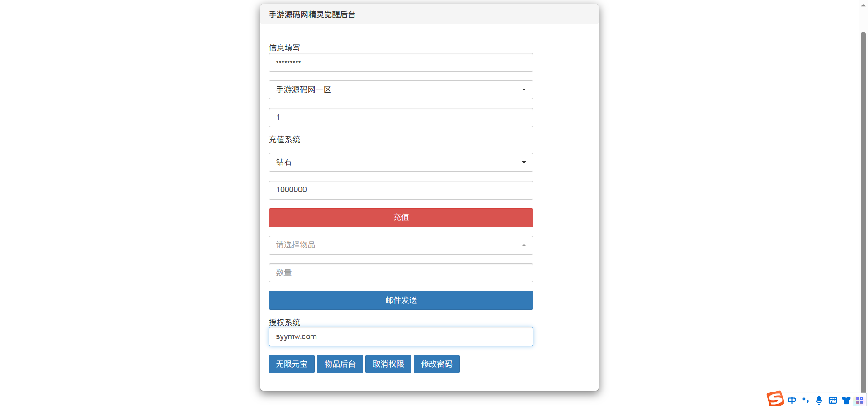Toggle Chinese punctuation mode on the Sogou bar
Screen dimensions: 868x406
tap(806, 400)
